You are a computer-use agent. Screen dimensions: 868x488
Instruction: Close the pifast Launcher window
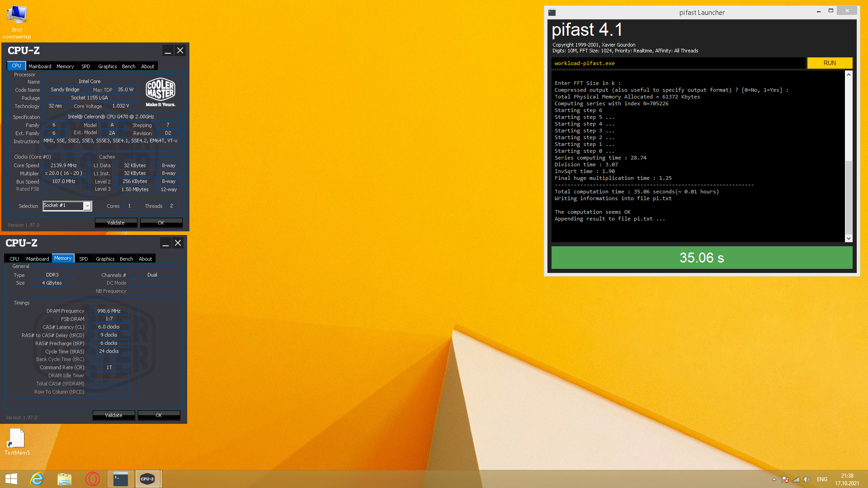pyautogui.click(x=847, y=11)
